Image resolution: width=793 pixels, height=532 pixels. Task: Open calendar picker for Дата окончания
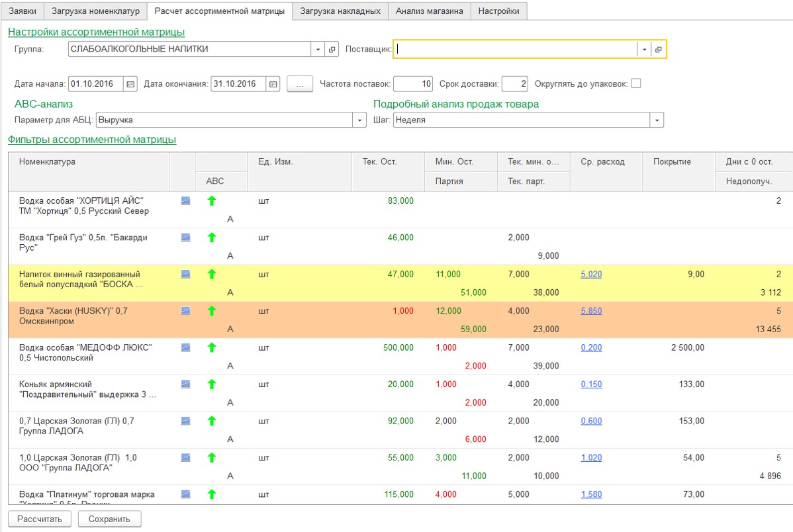[273, 84]
